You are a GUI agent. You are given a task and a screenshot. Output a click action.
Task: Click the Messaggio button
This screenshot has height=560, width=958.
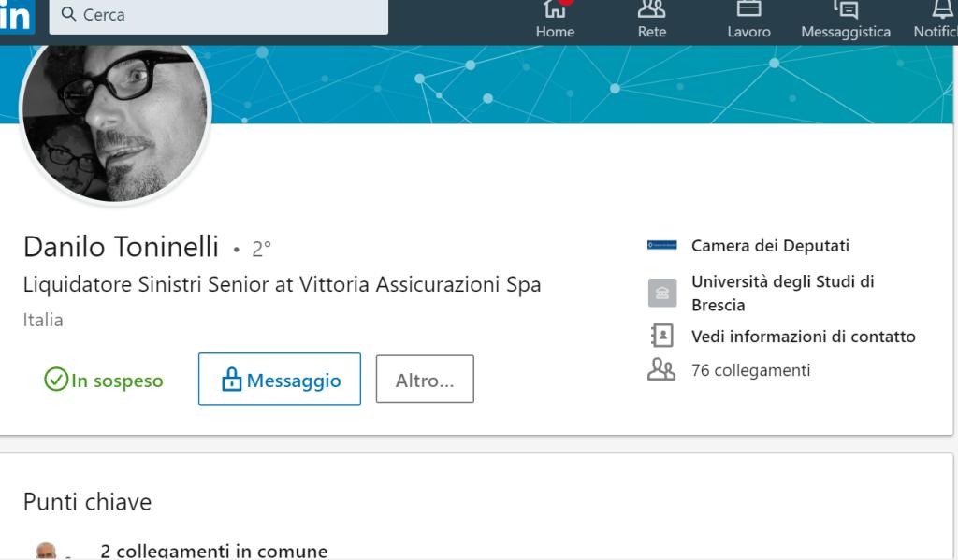pyautogui.click(x=279, y=379)
